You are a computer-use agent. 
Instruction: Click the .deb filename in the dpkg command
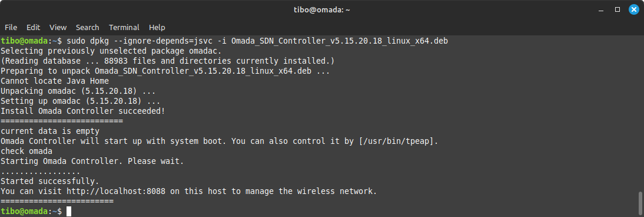339,41
